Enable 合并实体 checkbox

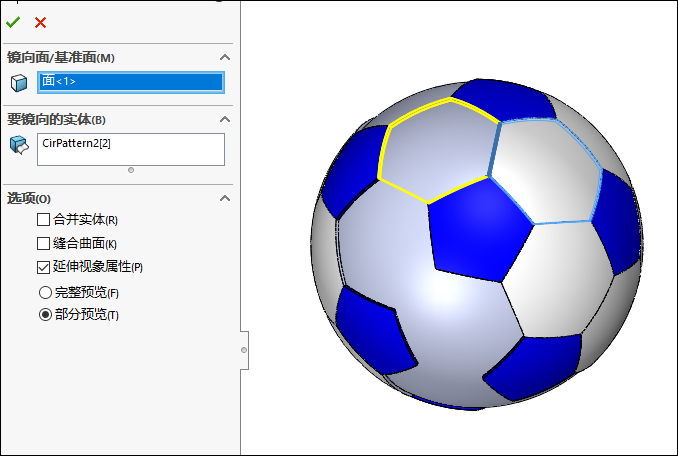pos(43,220)
